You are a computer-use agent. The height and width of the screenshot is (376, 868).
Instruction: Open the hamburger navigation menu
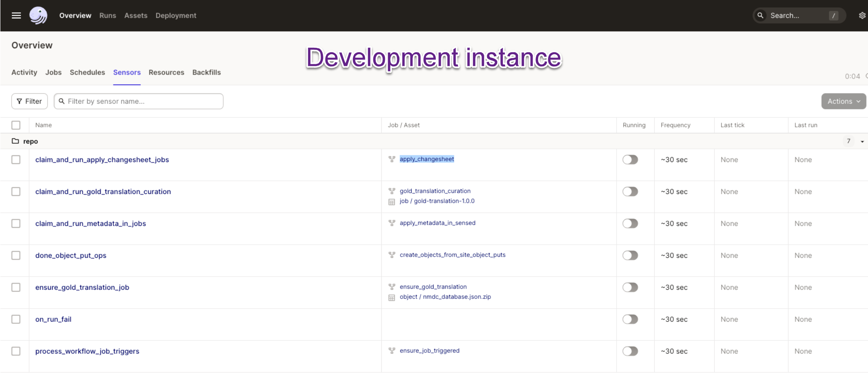click(16, 15)
